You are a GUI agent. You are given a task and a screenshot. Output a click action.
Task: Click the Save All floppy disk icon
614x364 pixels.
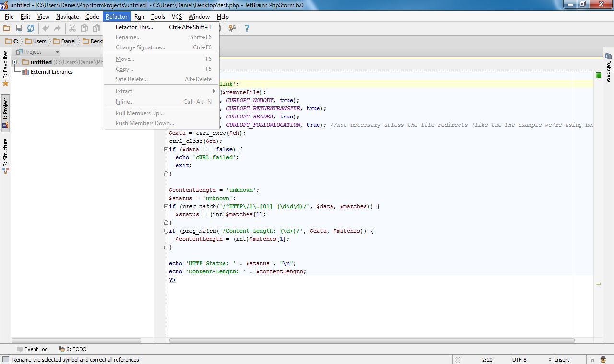19,29
